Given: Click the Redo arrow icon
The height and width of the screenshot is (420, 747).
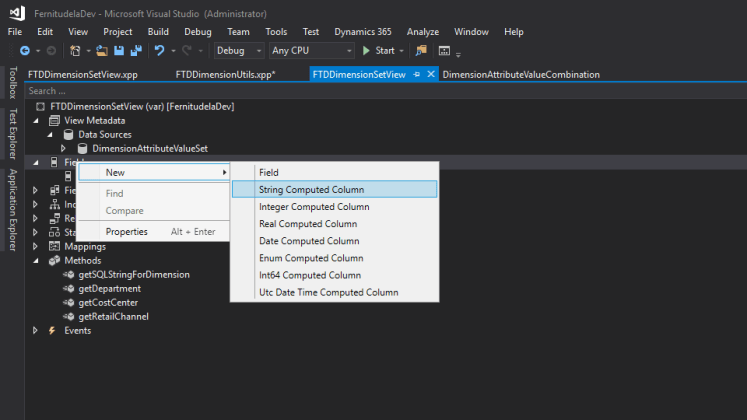Looking at the screenshot, I should coord(187,50).
